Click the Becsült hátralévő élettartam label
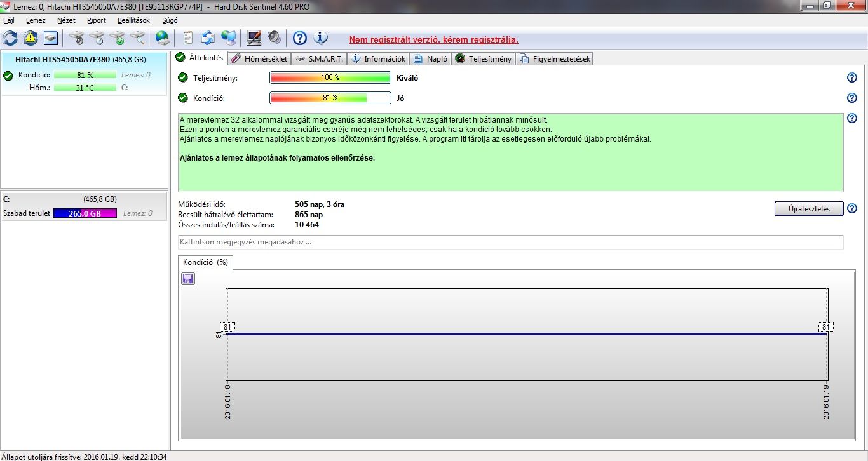 click(226, 215)
